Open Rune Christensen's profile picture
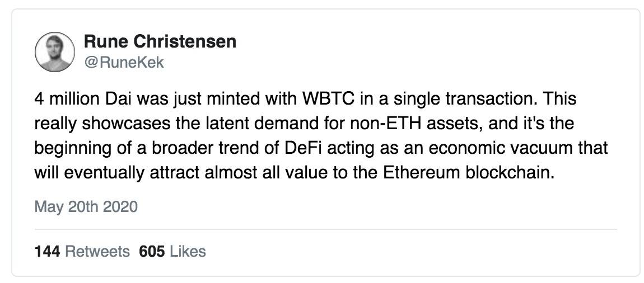Image resolution: width=644 pixels, height=283 pixels. coord(55,52)
